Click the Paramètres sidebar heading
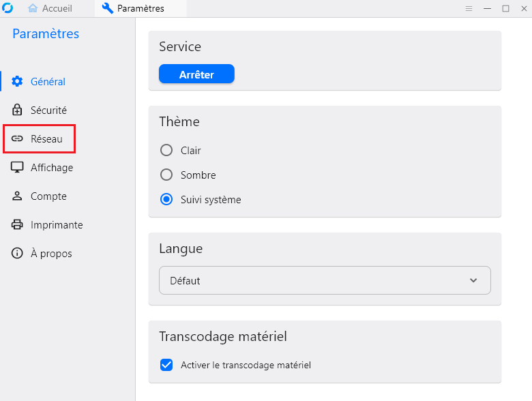The height and width of the screenshot is (401, 532). (x=46, y=34)
